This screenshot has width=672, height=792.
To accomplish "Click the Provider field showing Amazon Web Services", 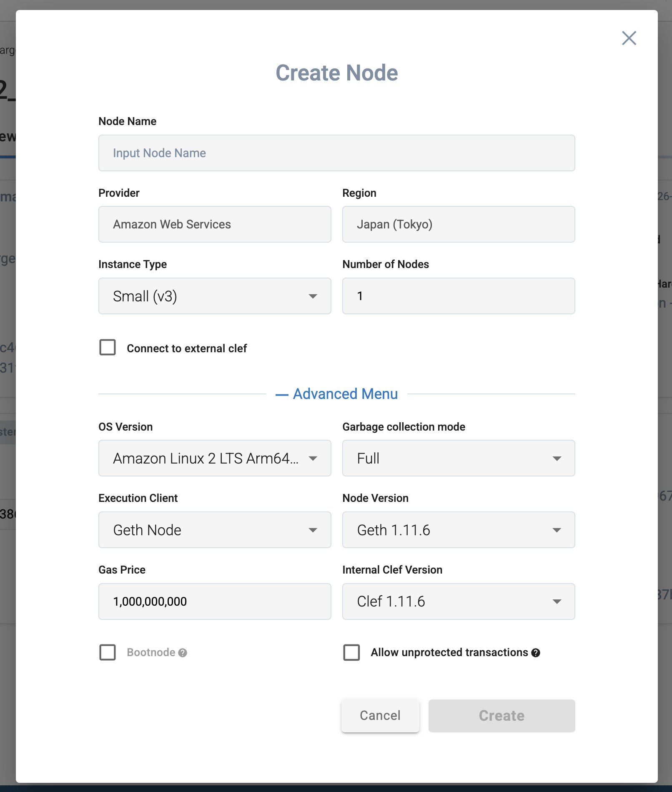I will coord(215,224).
